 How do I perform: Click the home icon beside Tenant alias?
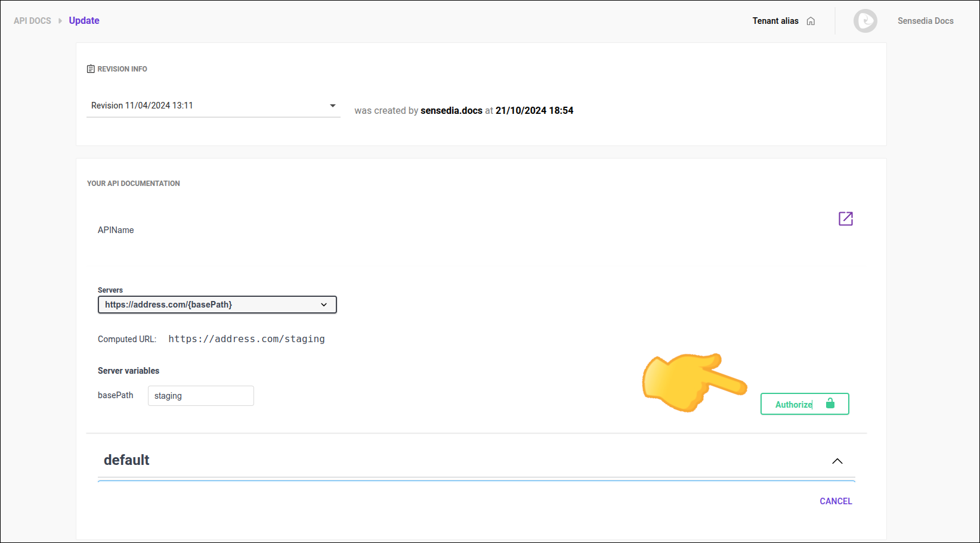pos(811,20)
